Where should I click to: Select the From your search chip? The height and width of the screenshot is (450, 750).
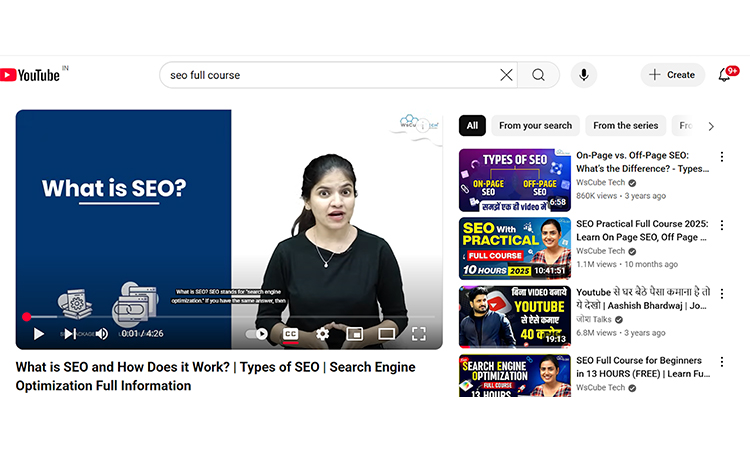click(535, 126)
